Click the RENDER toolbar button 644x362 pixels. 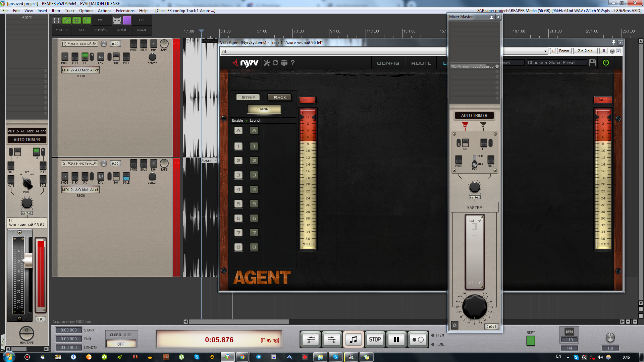pos(61,30)
